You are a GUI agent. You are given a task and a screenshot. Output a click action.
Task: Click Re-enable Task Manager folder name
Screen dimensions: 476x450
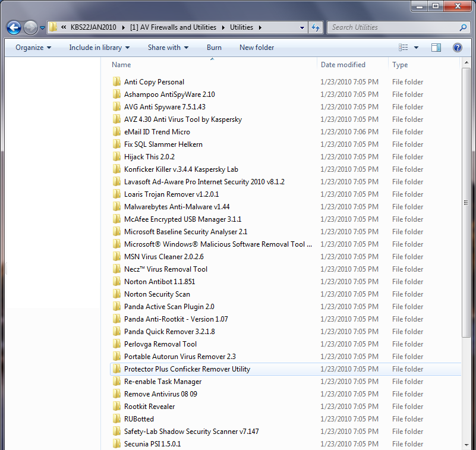tap(163, 382)
